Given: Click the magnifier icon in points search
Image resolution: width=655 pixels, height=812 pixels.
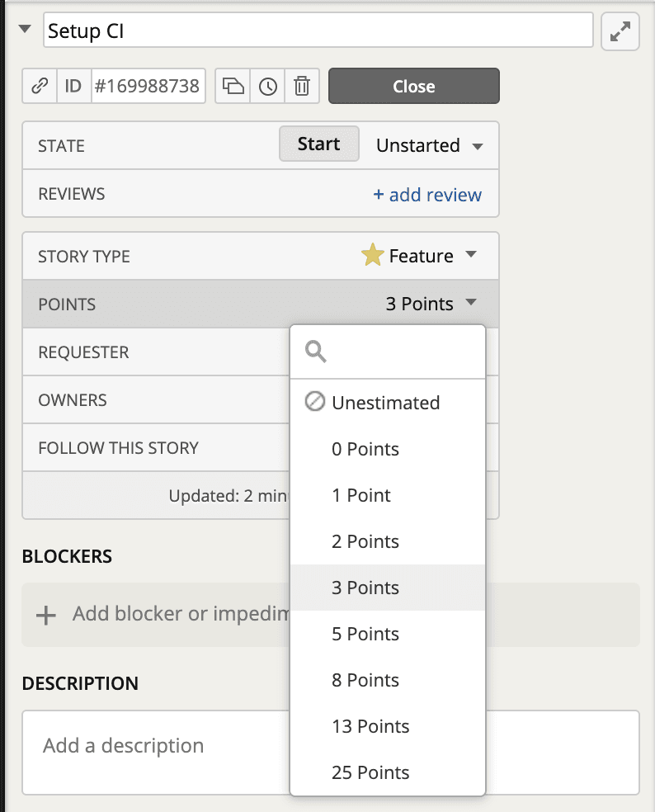Looking at the screenshot, I should tap(316, 352).
